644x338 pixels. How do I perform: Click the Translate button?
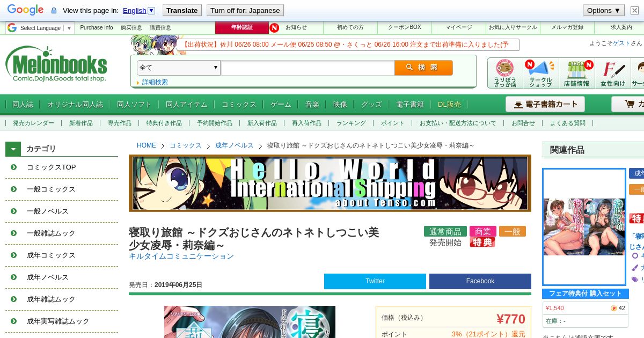[182, 10]
